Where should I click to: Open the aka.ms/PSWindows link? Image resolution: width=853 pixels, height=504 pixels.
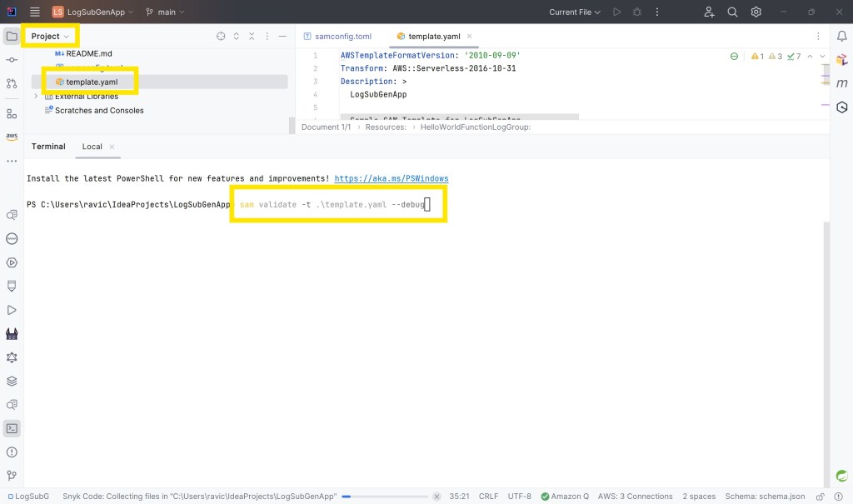[x=392, y=178]
